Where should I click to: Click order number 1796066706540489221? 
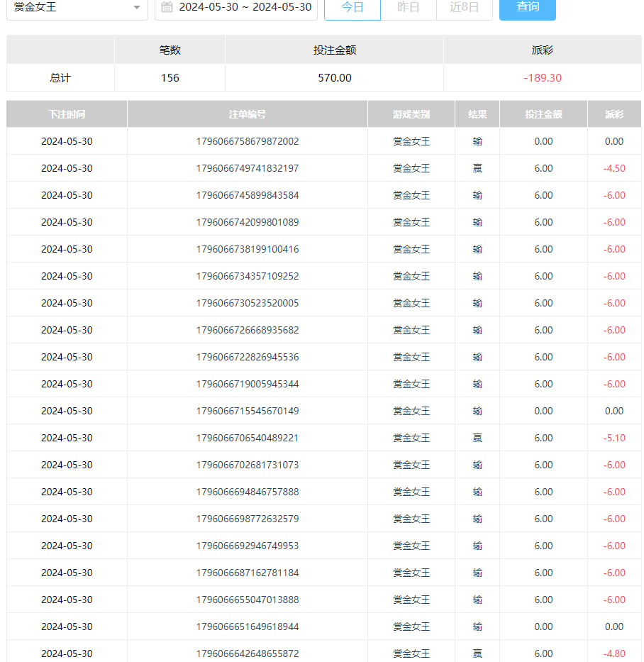click(248, 438)
